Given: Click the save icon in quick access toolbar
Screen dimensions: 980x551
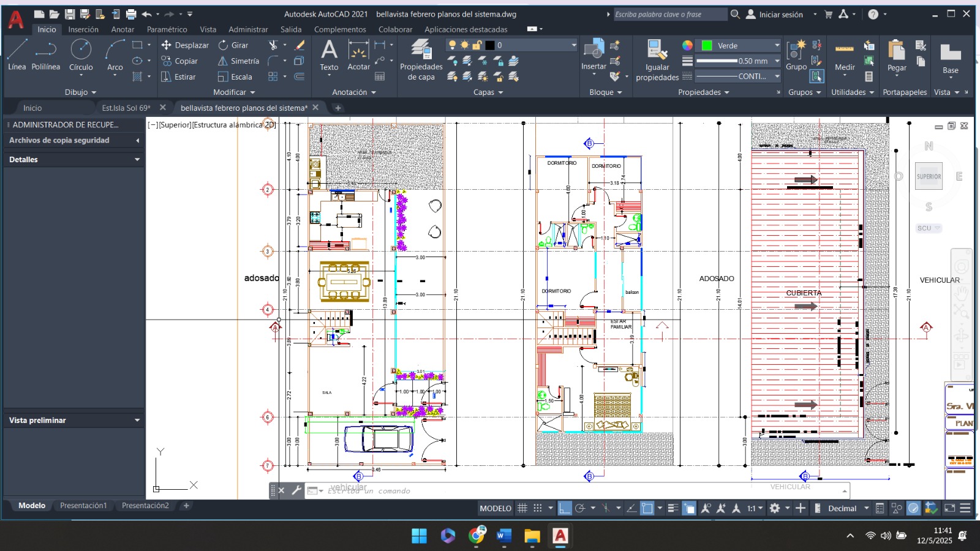Looking at the screenshot, I should point(70,14).
